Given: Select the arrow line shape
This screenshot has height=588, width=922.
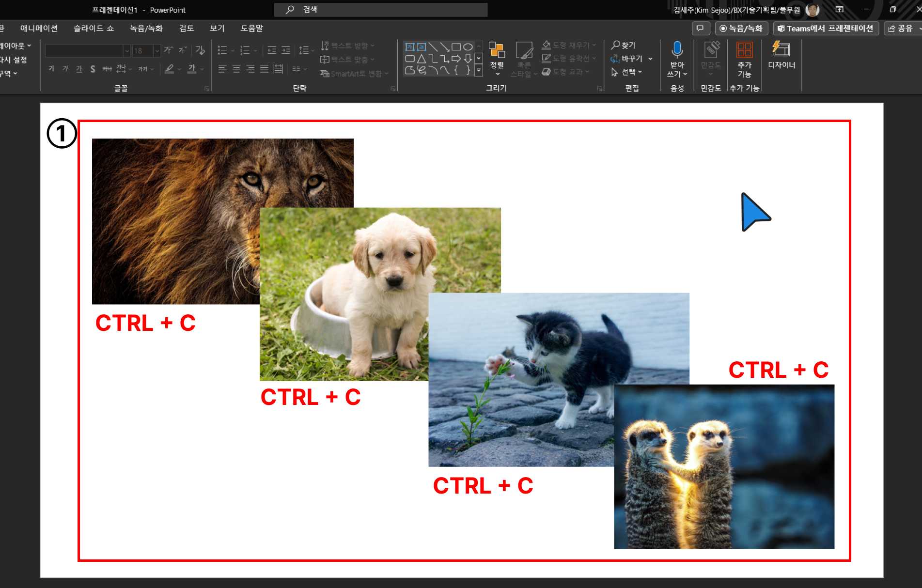Looking at the screenshot, I should click(x=445, y=47).
